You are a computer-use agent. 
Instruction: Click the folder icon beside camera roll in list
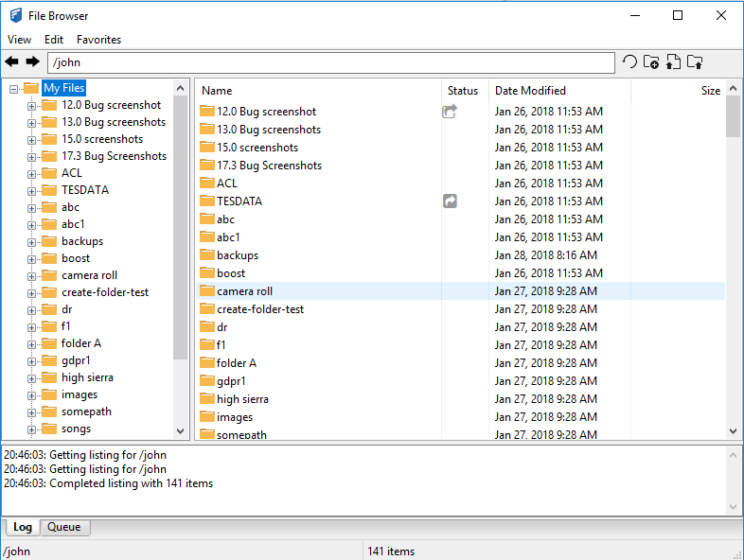207,290
